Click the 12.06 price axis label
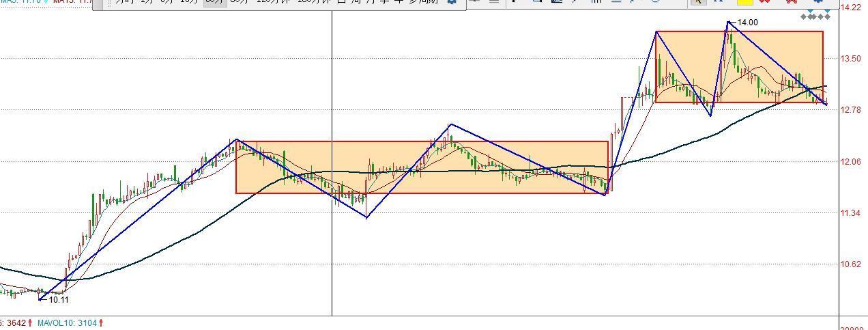868x330 pixels. pos(851,162)
